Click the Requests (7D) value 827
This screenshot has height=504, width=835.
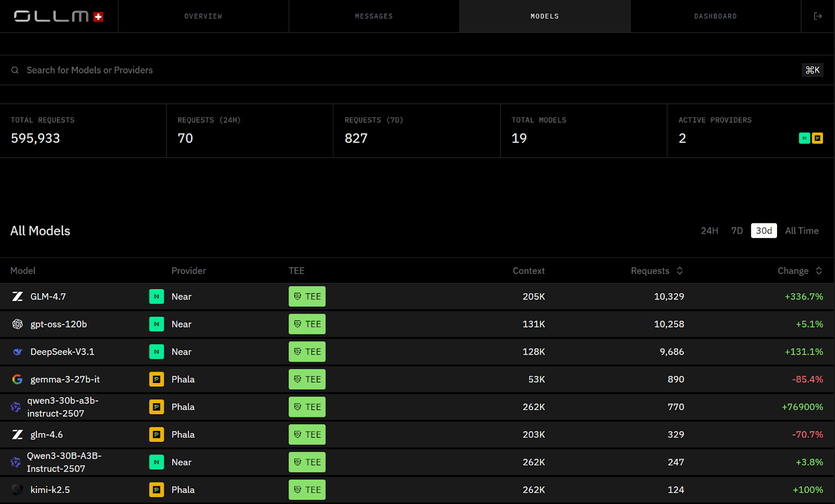(356, 138)
